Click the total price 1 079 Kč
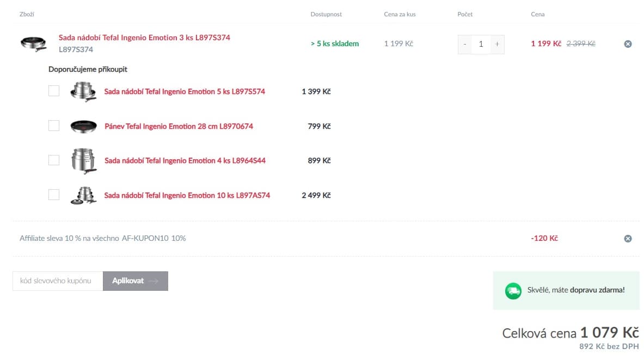Screen dimensions: 644x361 [610, 332]
